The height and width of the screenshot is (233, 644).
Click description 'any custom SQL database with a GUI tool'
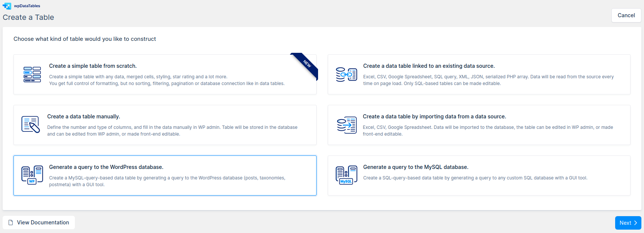click(475, 178)
